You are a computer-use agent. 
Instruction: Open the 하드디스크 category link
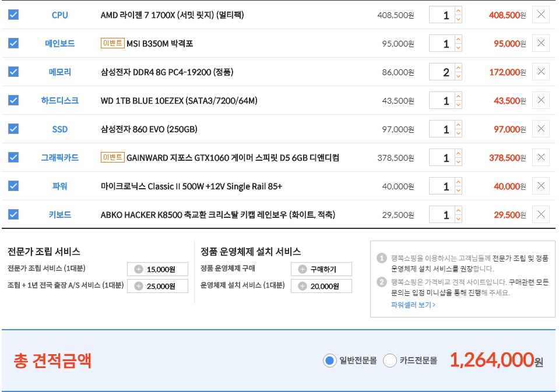[x=59, y=101]
